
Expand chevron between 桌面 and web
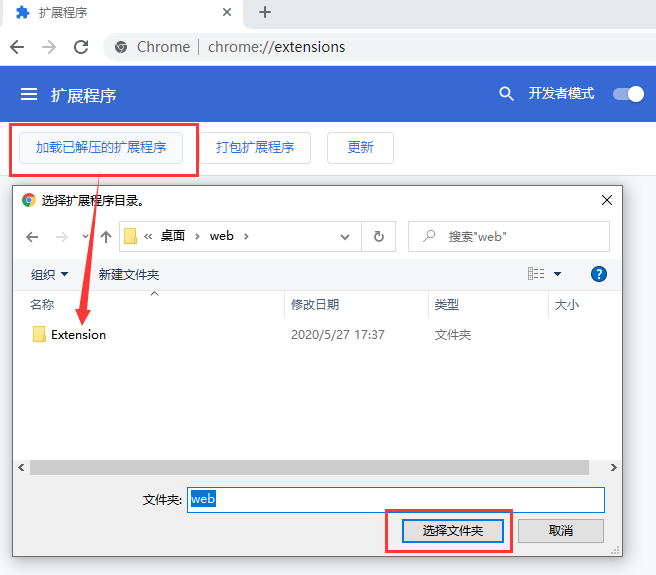click(197, 236)
